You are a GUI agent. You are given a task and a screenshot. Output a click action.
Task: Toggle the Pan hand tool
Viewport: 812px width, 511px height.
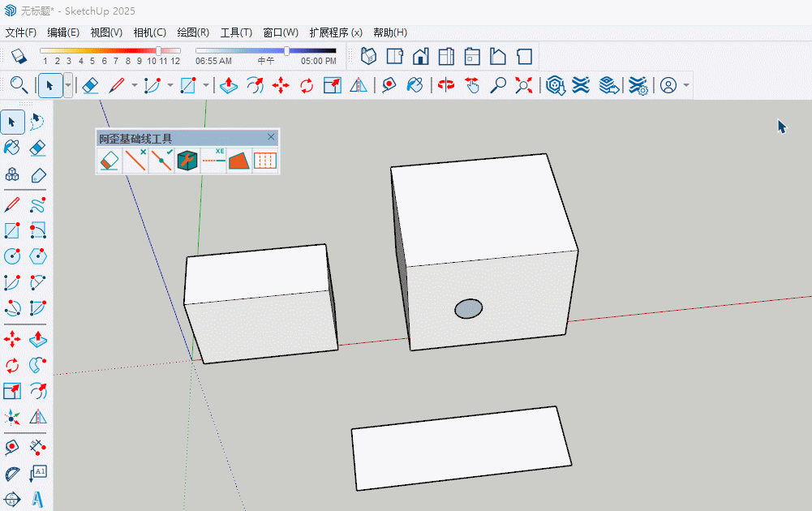click(x=472, y=85)
